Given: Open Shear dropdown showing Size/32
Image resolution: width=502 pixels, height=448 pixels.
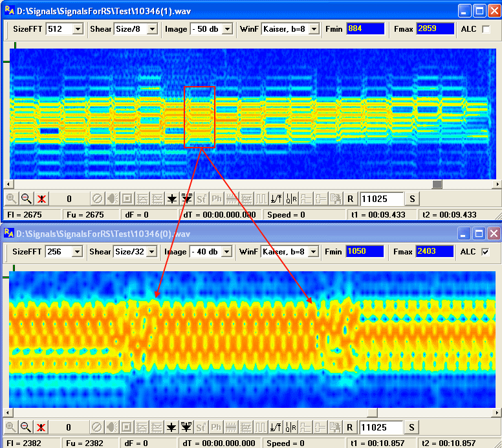Looking at the screenshot, I should [152, 252].
